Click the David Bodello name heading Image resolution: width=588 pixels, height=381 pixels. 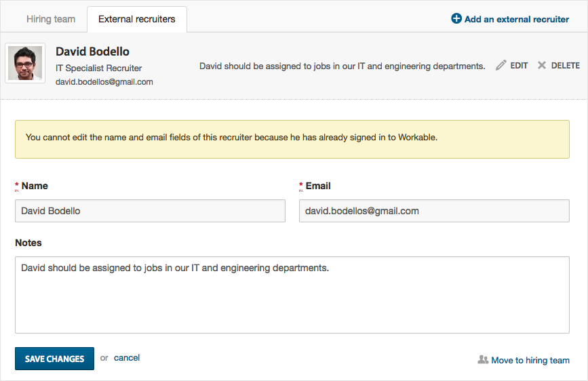click(x=93, y=52)
